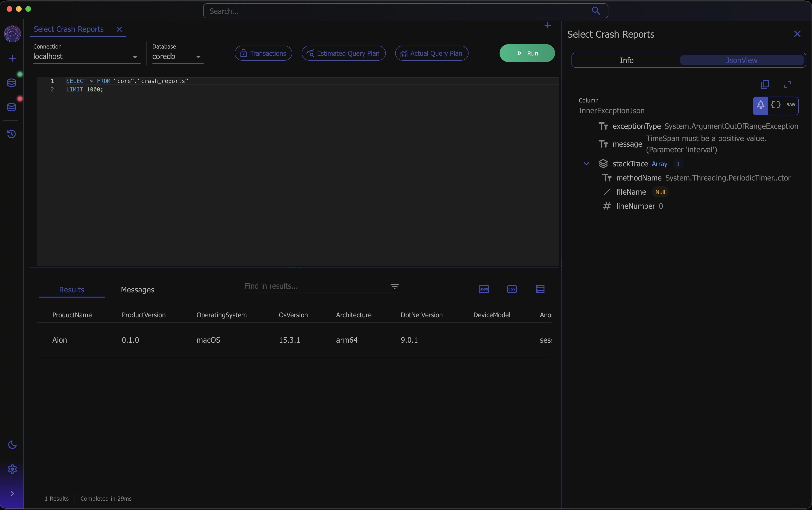812x510 pixels.
Task: Click the Actual Query Plan button
Action: click(x=432, y=53)
